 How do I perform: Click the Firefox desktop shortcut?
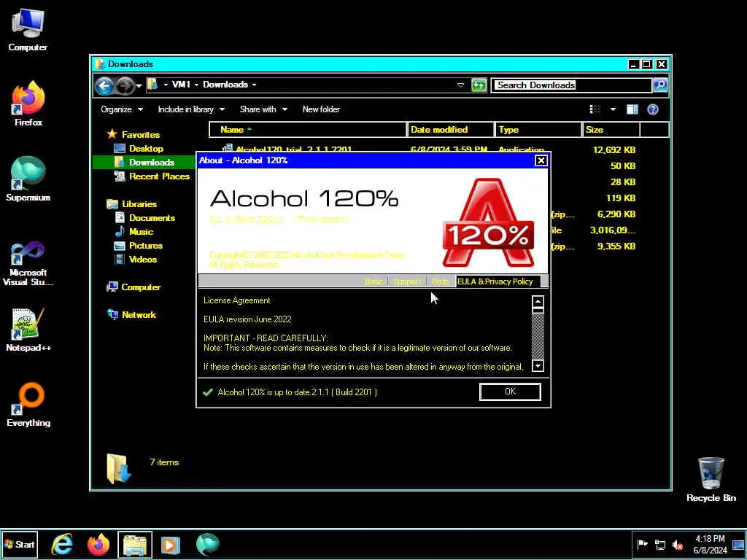click(x=28, y=104)
